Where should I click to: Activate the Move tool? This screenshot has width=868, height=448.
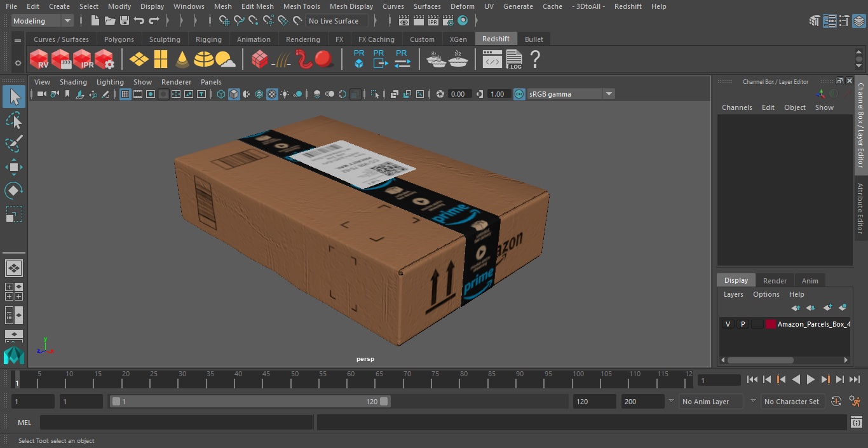pyautogui.click(x=14, y=167)
